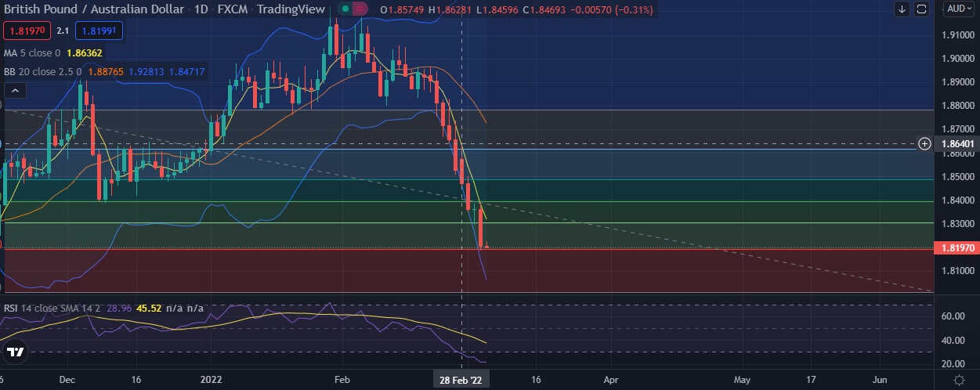Click the 40.00 RSI scale label
Viewport: 980px width, 390px height.
click(953, 341)
